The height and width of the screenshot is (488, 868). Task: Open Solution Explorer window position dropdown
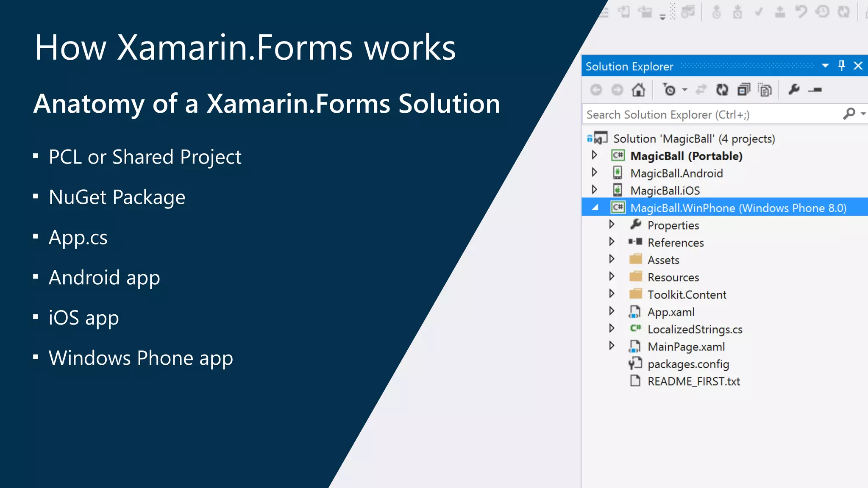point(825,66)
